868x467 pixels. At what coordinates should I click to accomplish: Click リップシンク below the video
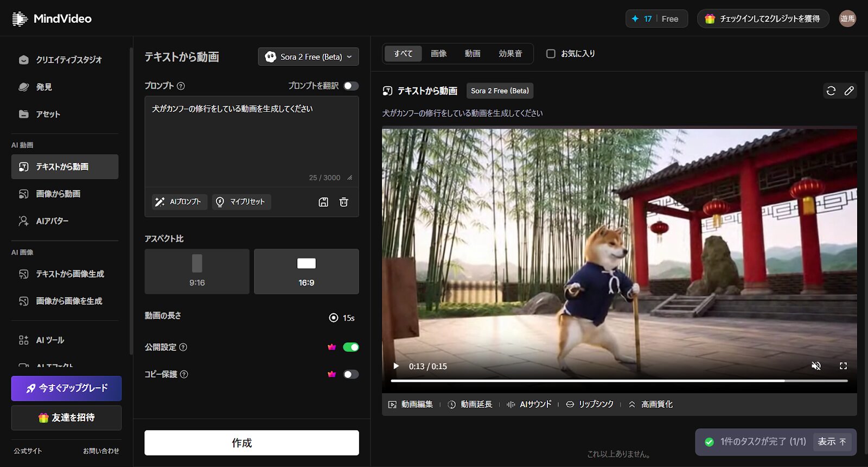tap(590, 405)
